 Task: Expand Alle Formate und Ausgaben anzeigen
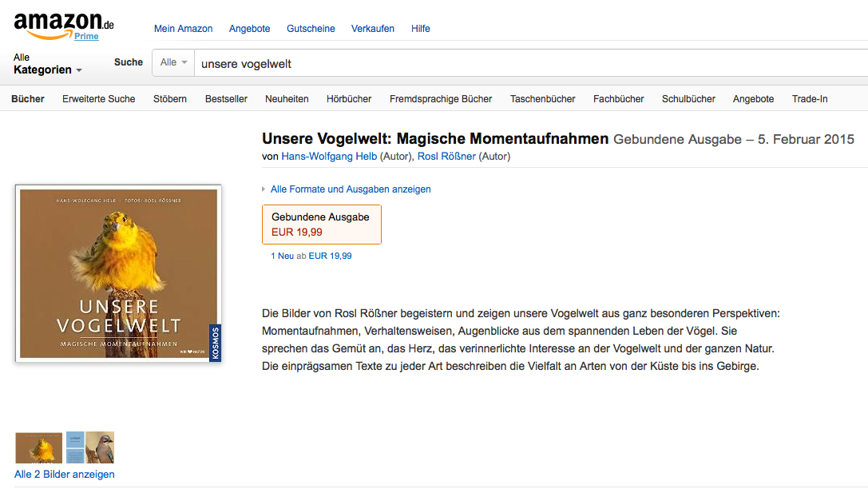pos(351,189)
